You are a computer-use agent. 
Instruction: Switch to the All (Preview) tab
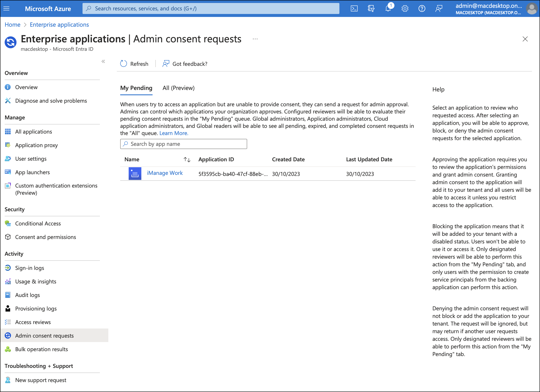178,88
